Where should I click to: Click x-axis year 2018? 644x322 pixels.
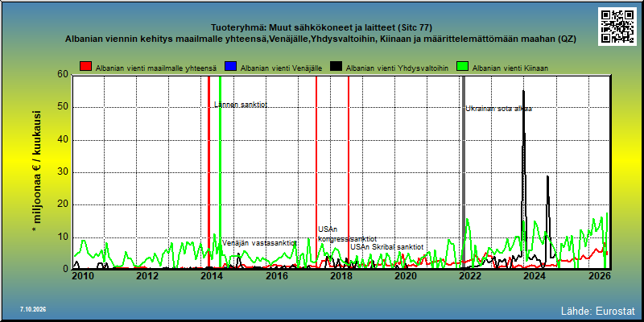click(x=341, y=276)
